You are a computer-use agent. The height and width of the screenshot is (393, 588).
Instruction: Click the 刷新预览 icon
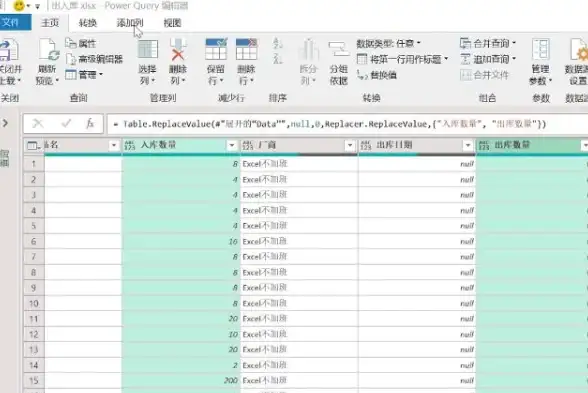point(48,50)
